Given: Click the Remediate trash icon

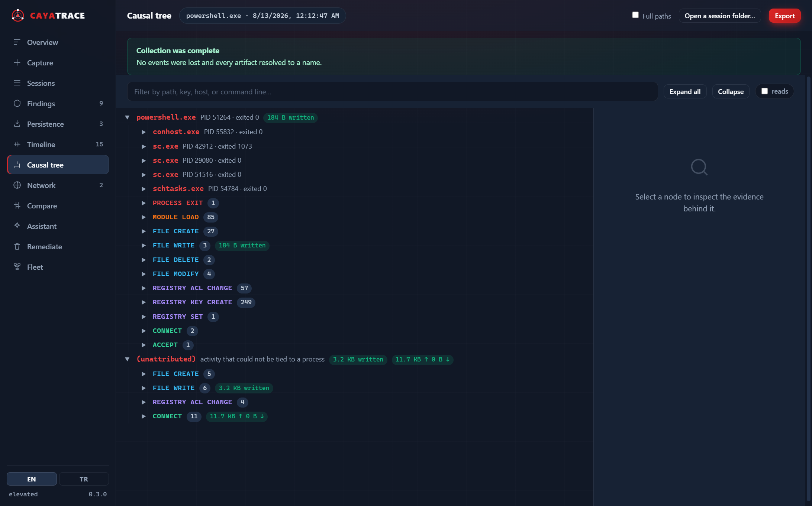Looking at the screenshot, I should (x=17, y=246).
